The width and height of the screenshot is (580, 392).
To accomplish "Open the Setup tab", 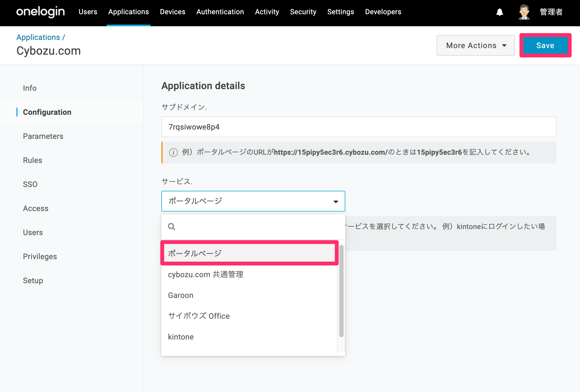I will pyautogui.click(x=33, y=280).
